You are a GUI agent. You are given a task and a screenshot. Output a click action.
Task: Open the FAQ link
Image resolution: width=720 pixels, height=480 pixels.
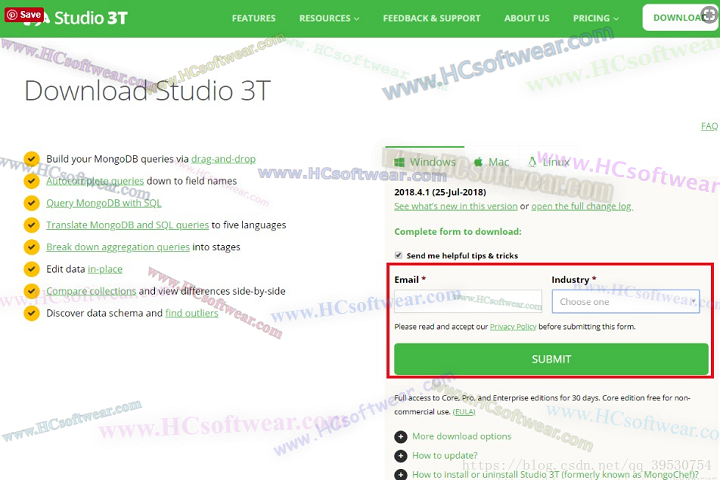[x=709, y=126]
